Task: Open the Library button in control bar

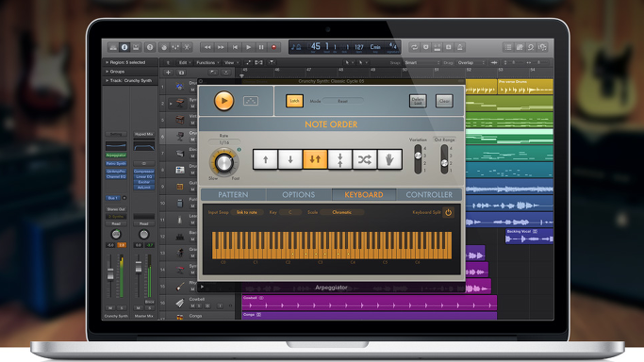Action: coord(113,47)
